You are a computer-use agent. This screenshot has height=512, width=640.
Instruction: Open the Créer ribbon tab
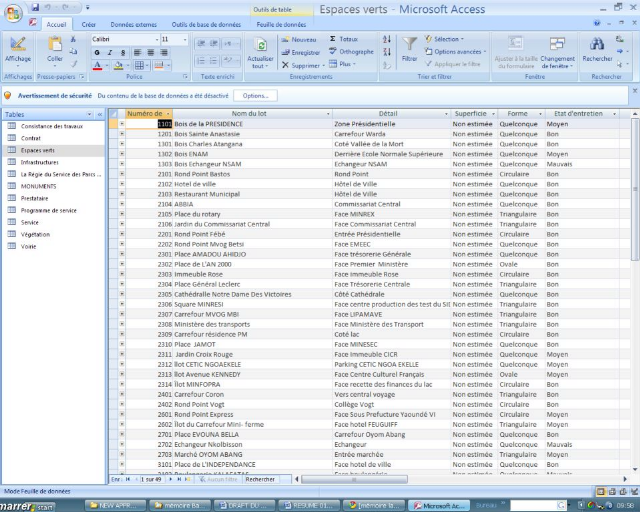coord(89,24)
